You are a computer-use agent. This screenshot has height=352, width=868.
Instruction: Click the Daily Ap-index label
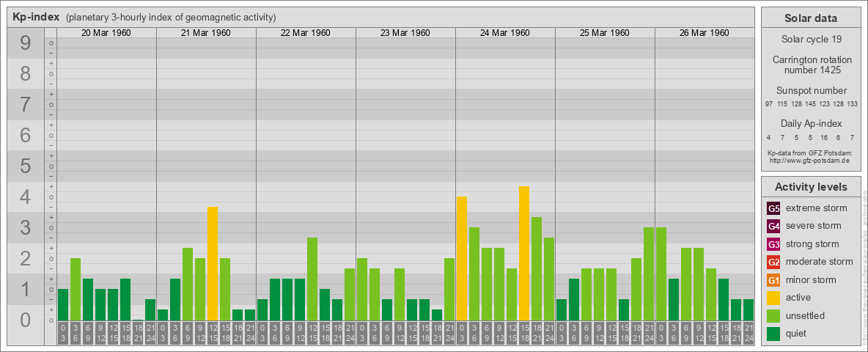[x=811, y=123]
